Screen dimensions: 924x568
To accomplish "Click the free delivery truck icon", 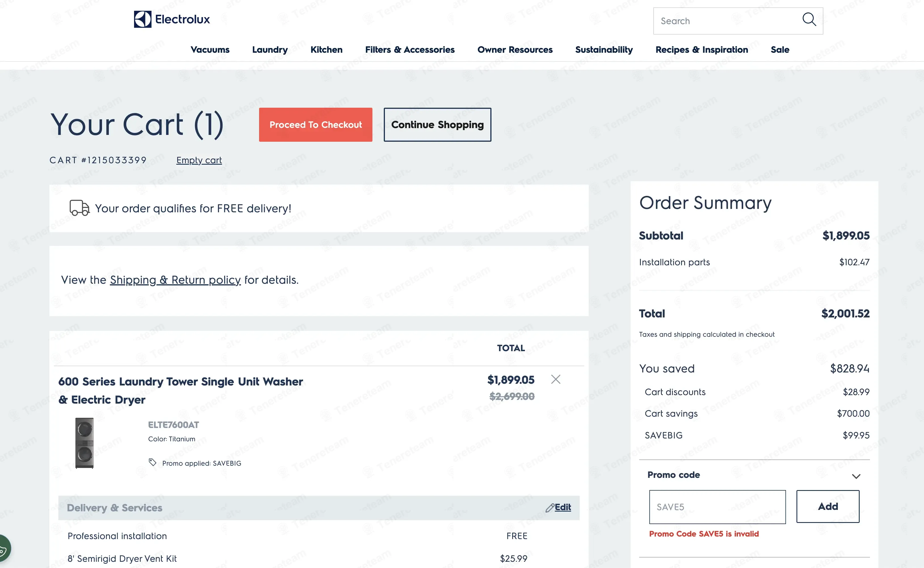I will click(79, 208).
